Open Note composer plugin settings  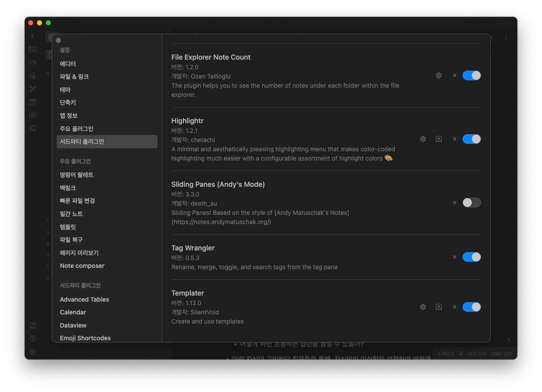[x=107, y=266]
